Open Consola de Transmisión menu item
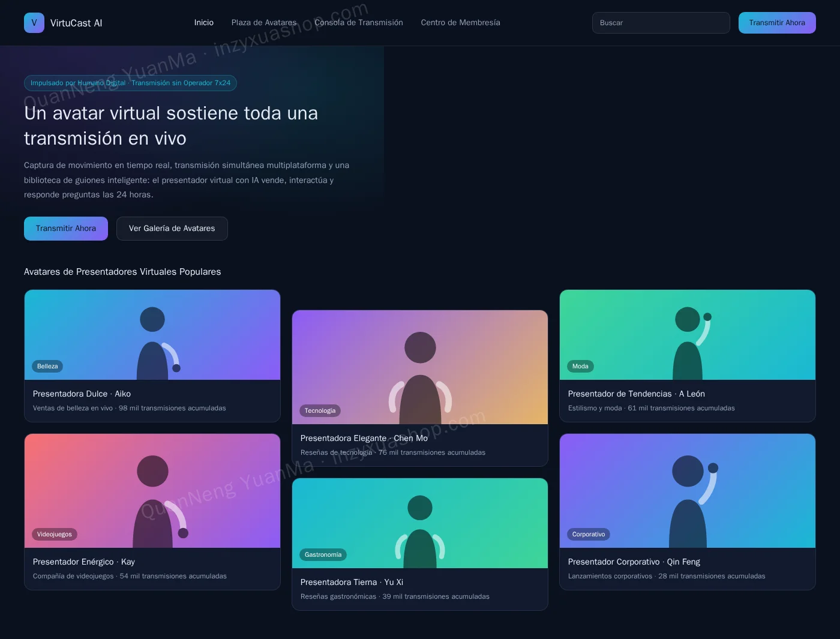The height and width of the screenshot is (639, 840). coord(359,23)
